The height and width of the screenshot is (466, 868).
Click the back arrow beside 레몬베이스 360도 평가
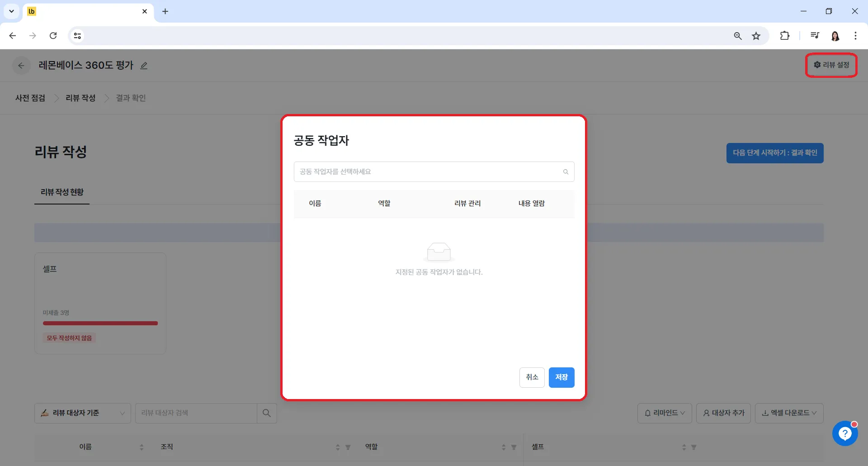pyautogui.click(x=21, y=66)
